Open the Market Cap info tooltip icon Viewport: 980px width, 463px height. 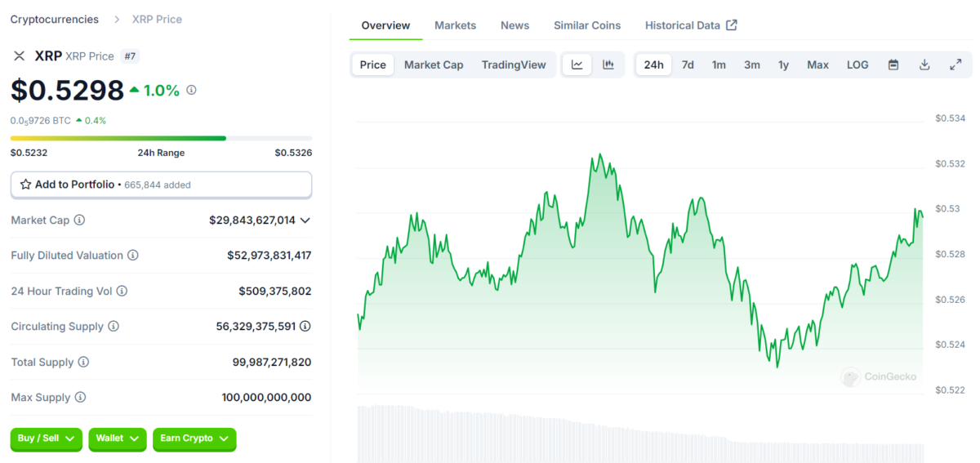tap(79, 220)
